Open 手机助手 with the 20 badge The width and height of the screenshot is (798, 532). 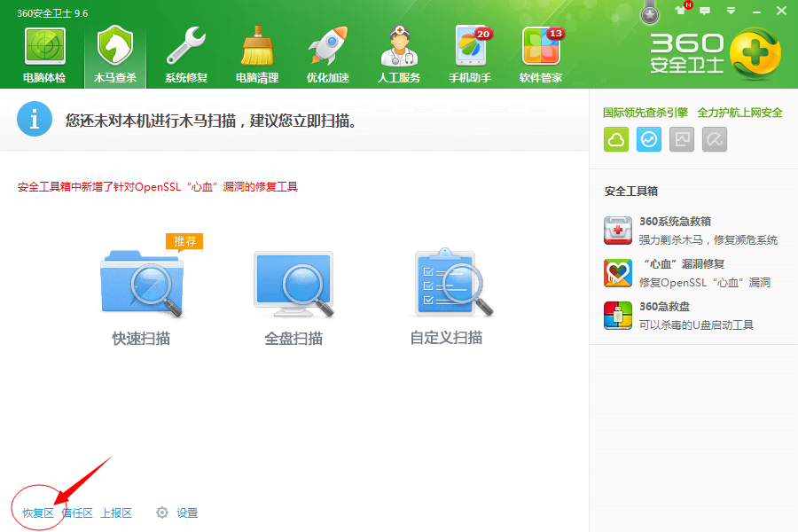tap(470, 54)
